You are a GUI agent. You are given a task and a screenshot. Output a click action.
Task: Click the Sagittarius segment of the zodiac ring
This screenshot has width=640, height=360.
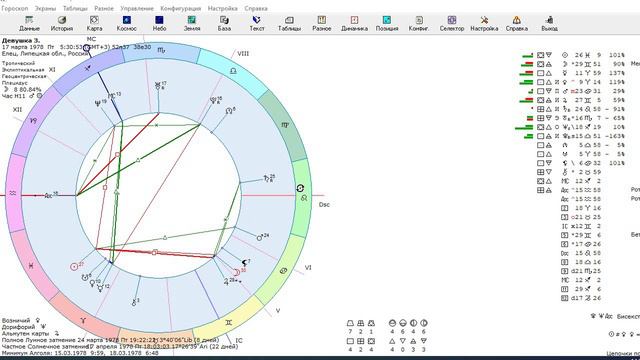87,69
